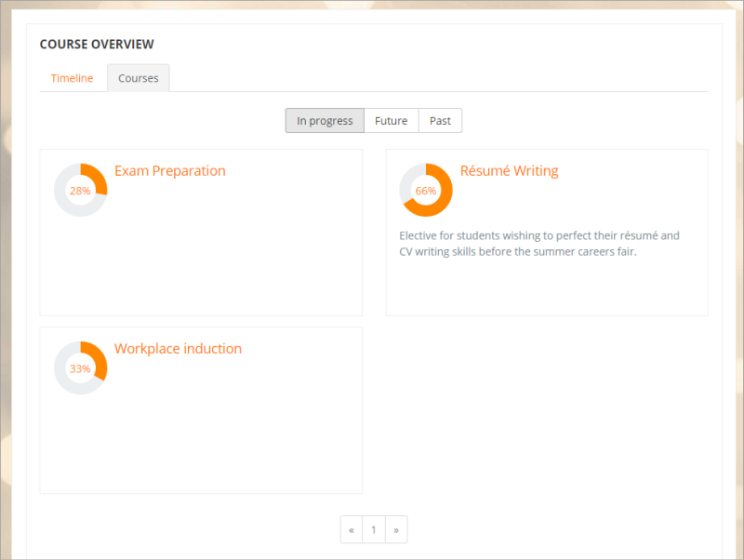Click the Résumé Writing course description text
This screenshot has height=560, width=744.
point(539,244)
